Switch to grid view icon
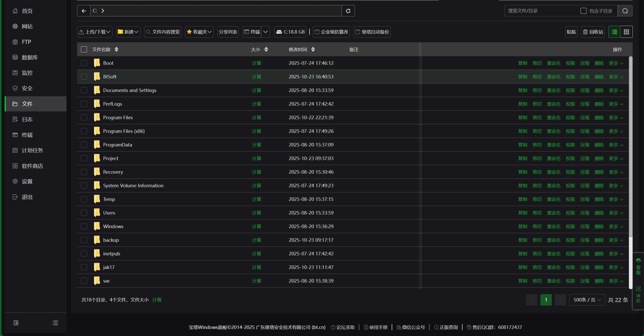This screenshot has height=336, width=644. (626, 32)
